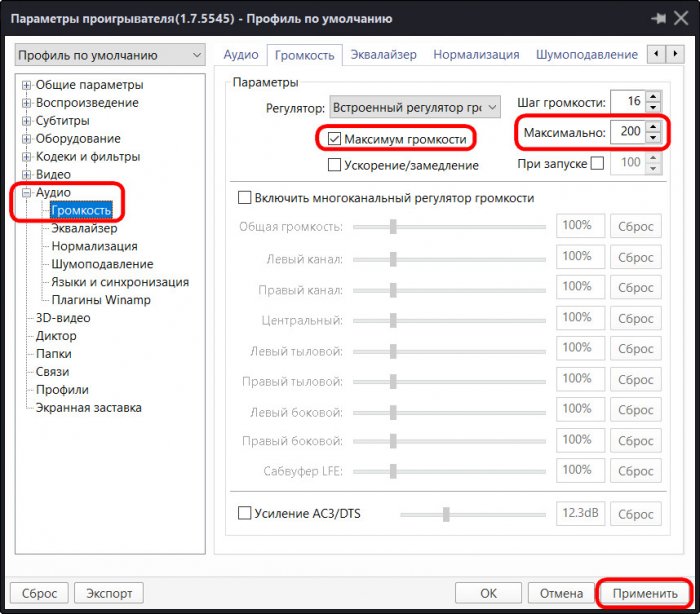Decrease Максимально value with down arrow
This screenshot has height=614, width=700.
coord(653,137)
